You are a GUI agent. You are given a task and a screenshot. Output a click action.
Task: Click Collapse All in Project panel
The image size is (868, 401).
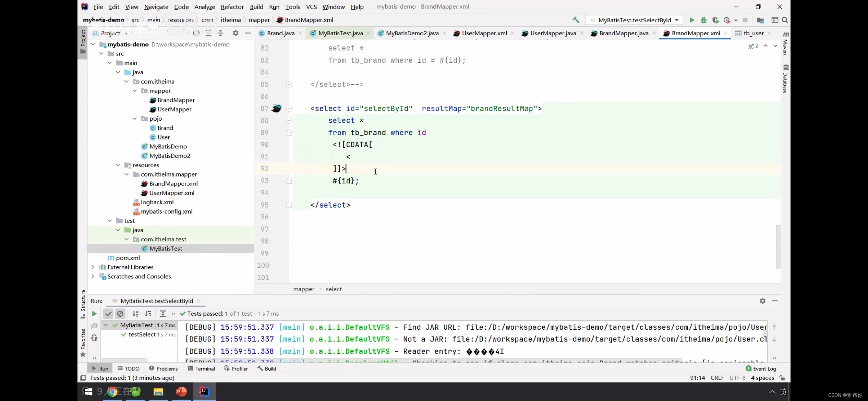click(x=220, y=33)
